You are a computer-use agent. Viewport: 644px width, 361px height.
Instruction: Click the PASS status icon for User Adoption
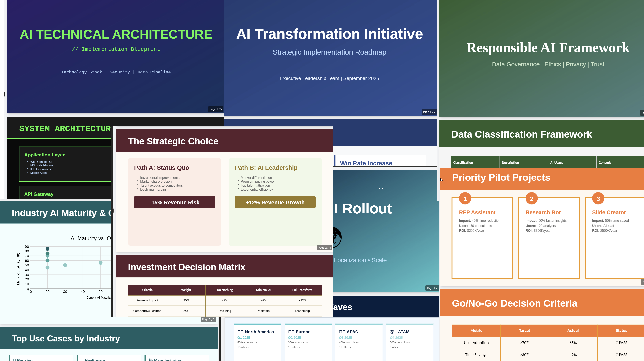617,343
